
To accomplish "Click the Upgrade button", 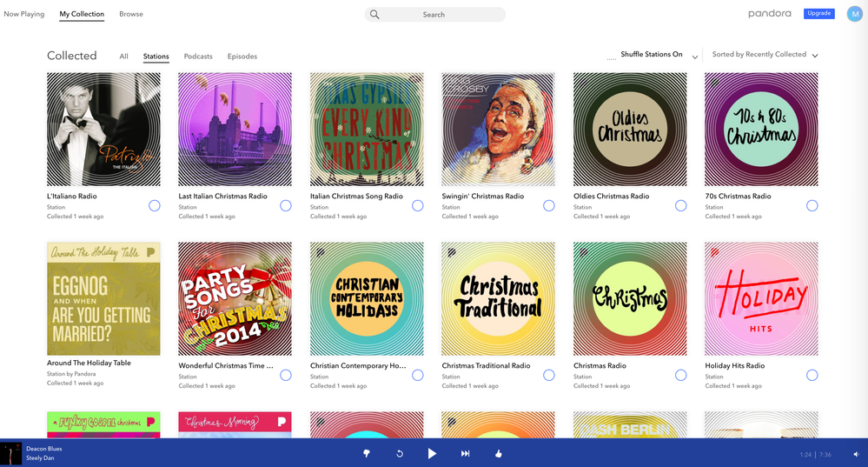I will pos(818,14).
